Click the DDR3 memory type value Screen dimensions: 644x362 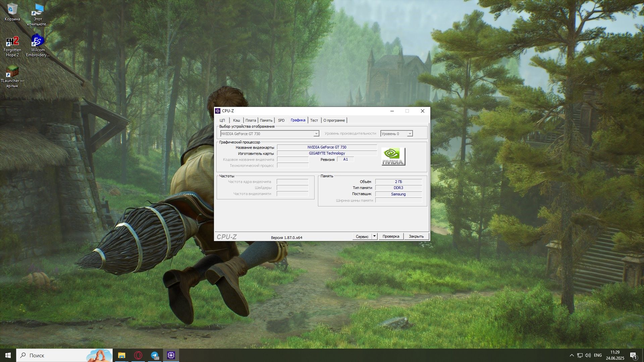tap(398, 188)
